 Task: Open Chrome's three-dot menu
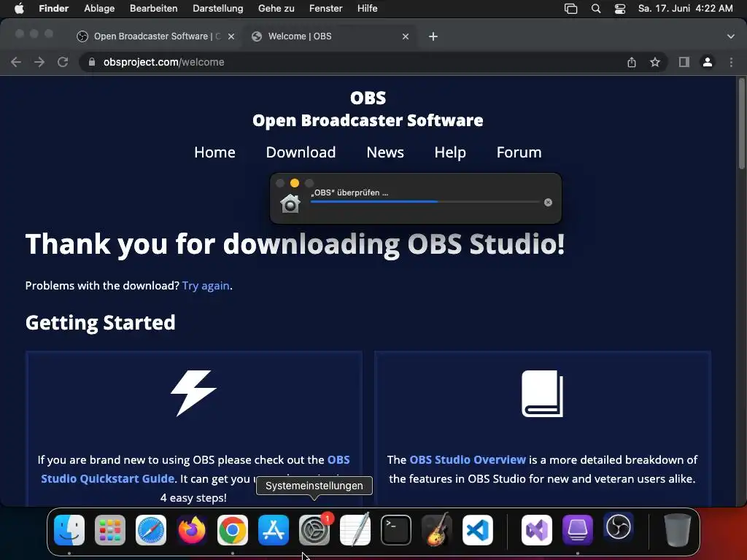[x=731, y=62]
